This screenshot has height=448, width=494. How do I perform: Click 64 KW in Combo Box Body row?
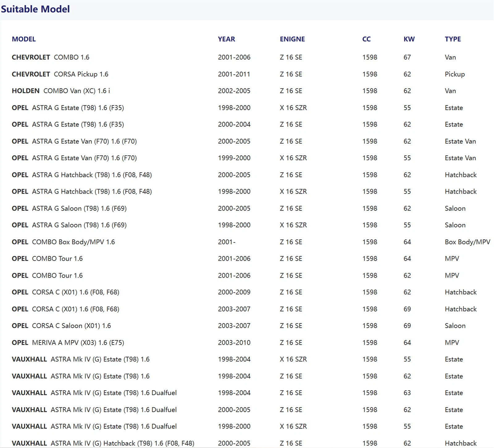pyautogui.click(x=407, y=242)
